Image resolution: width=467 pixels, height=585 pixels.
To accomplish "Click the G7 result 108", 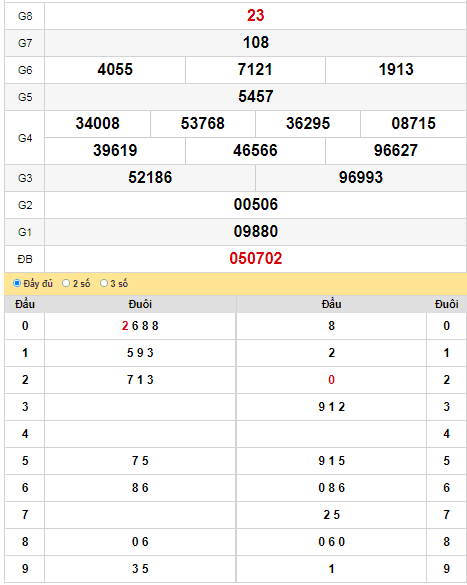I will click(x=256, y=43).
